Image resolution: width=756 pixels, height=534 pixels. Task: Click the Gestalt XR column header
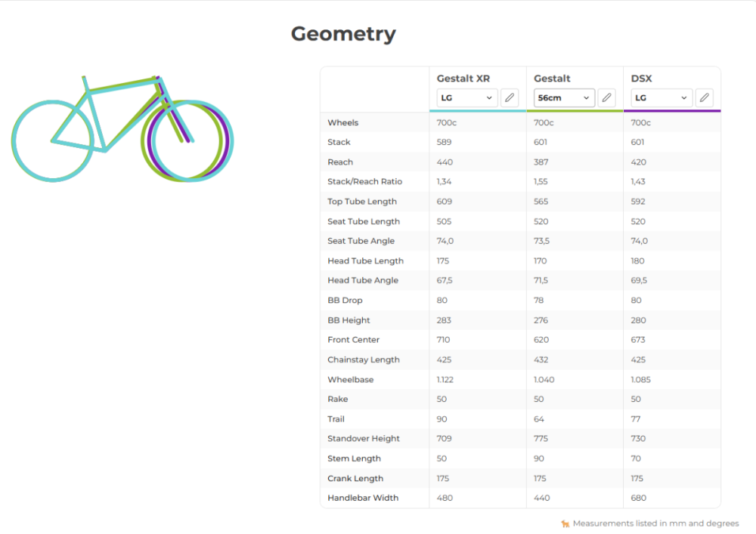tap(463, 79)
